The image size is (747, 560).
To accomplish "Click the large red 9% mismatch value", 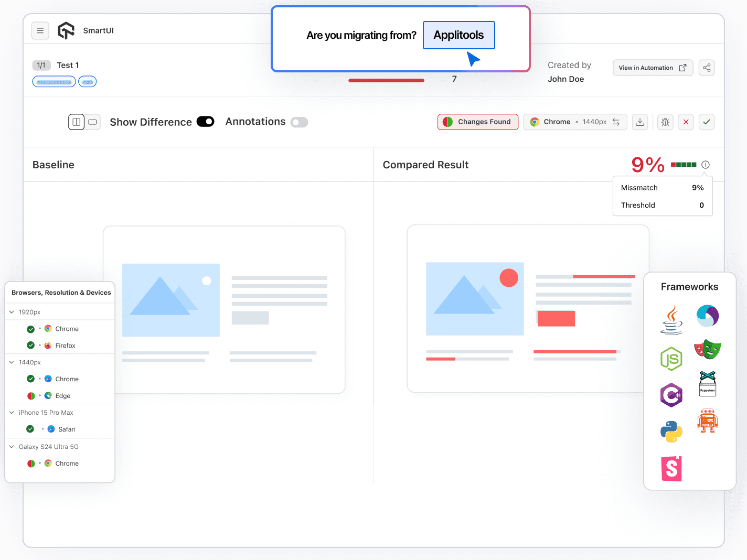I will (x=648, y=165).
